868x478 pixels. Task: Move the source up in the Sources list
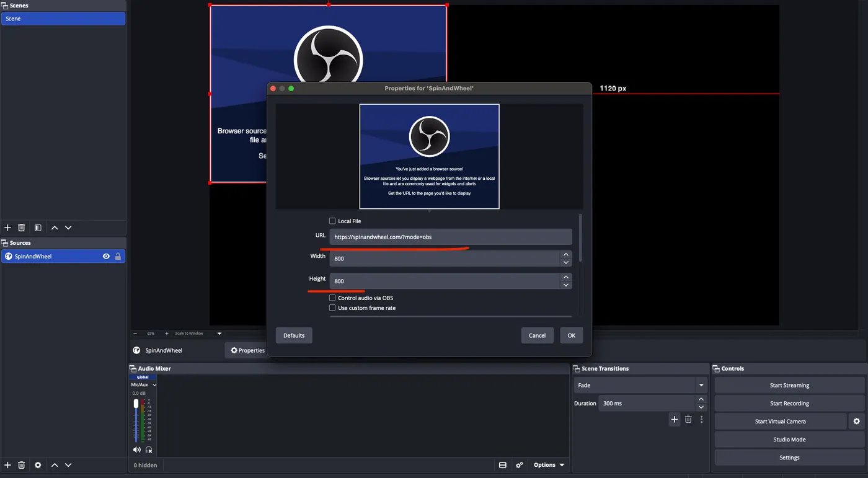point(55,465)
